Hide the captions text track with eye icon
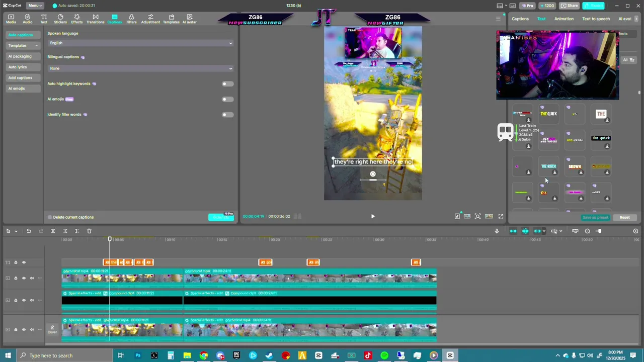This screenshot has width=644, height=362. coord(24,262)
